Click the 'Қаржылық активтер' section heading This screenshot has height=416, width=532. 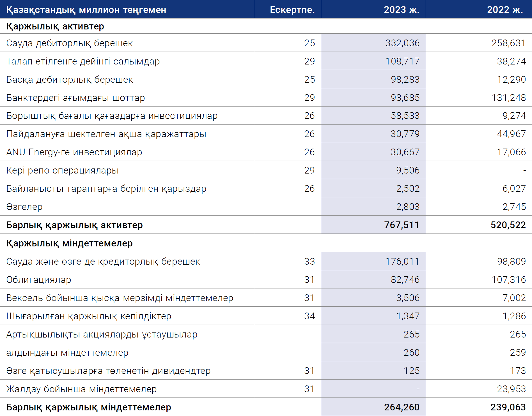point(55,26)
